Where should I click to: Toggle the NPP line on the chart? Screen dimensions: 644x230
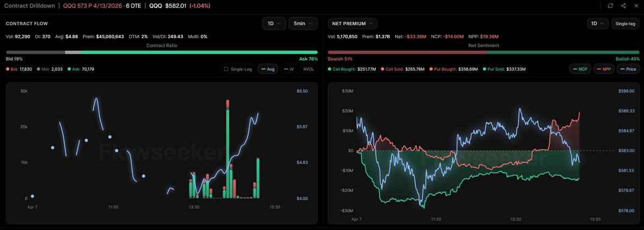tap(604, 69)
